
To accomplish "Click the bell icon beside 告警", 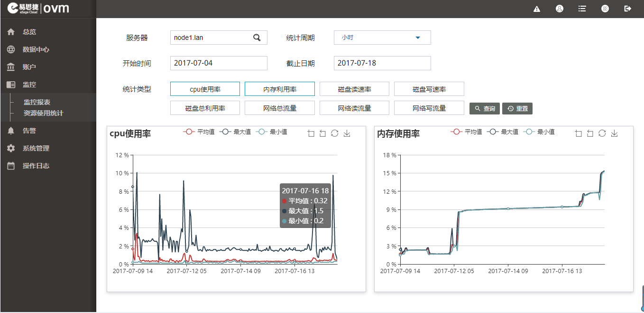I will pyautogui.click(x=11, y=131).
